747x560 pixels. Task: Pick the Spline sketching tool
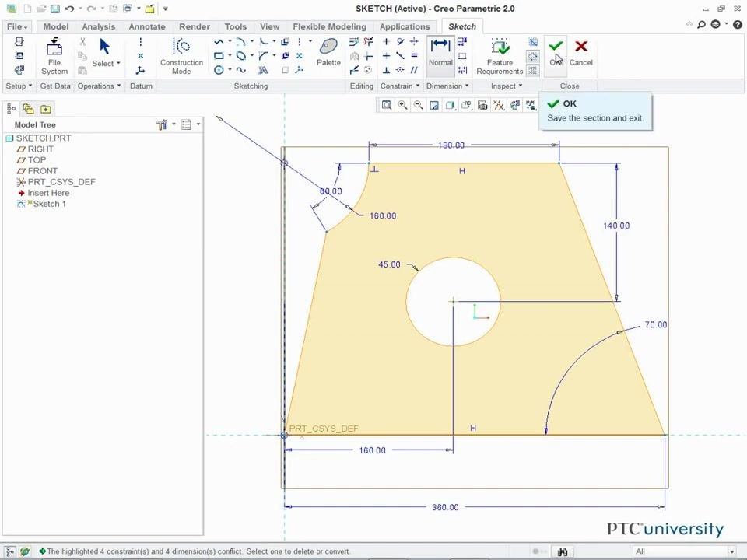[241, 70]
